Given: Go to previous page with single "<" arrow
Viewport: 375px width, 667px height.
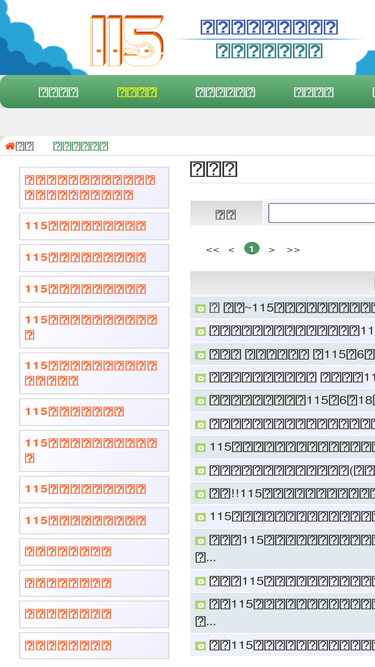Looking at the screenshot, I should pos(231,250).
